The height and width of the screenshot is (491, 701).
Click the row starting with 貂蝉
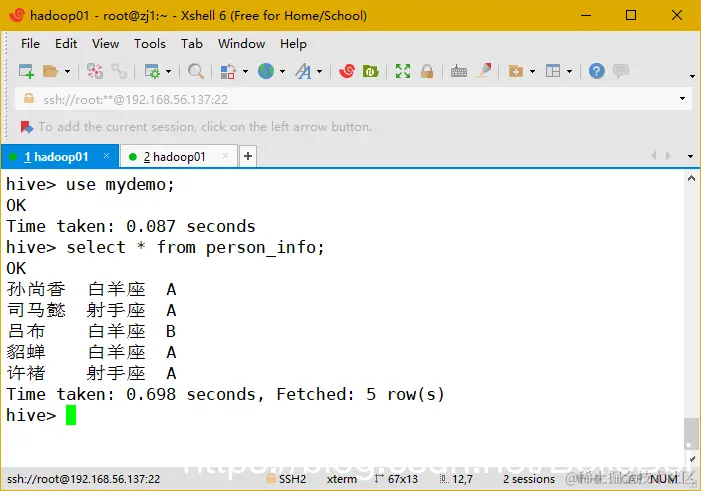(91, 352)
